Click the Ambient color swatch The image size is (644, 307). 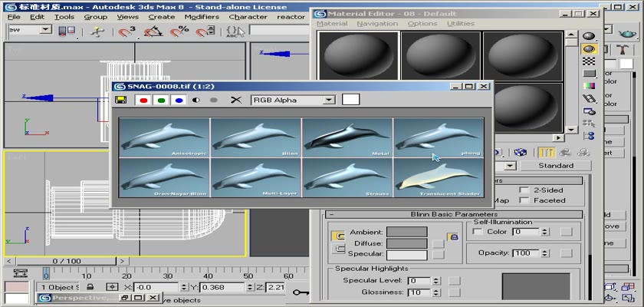point(406,232)
